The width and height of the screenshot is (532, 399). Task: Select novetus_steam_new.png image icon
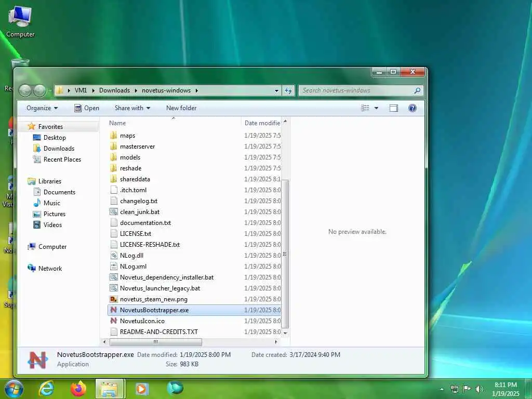[114, 299]
